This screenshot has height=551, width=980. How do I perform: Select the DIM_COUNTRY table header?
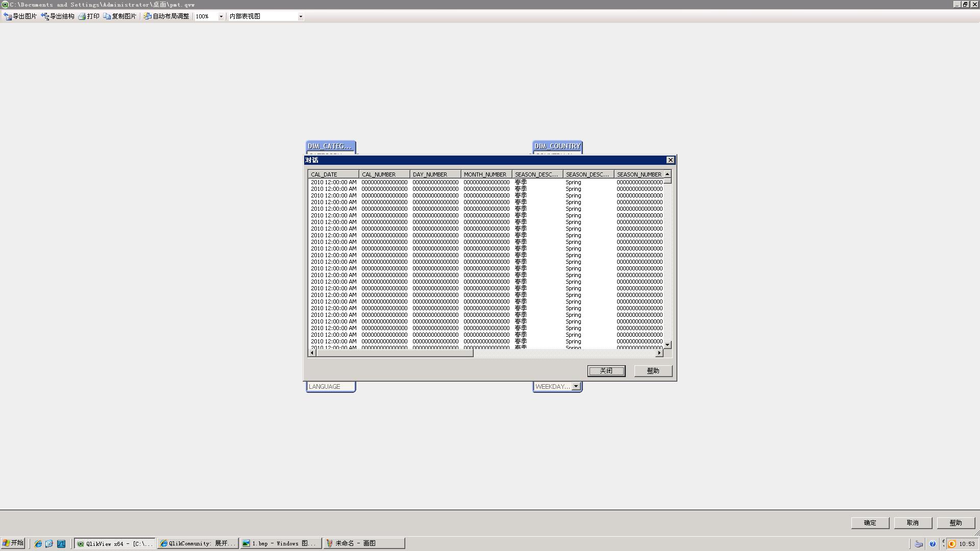point(557,146)
